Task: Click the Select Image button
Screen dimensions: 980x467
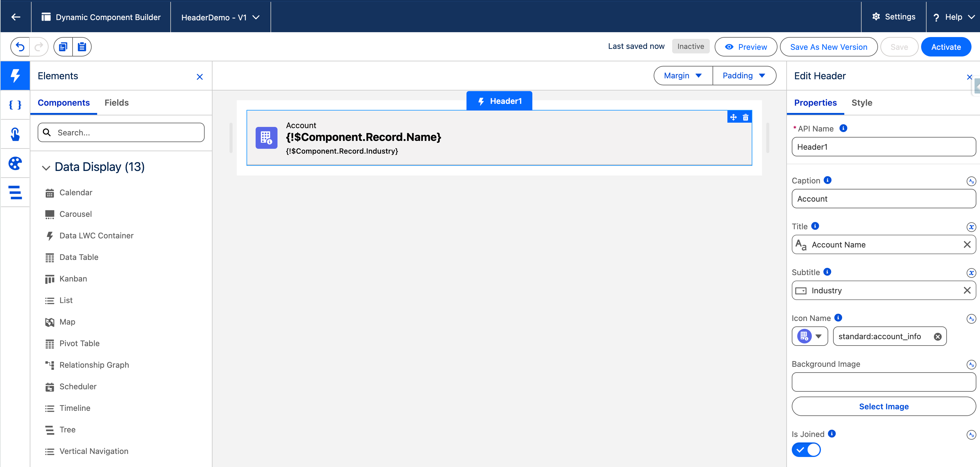Action: 883,407
